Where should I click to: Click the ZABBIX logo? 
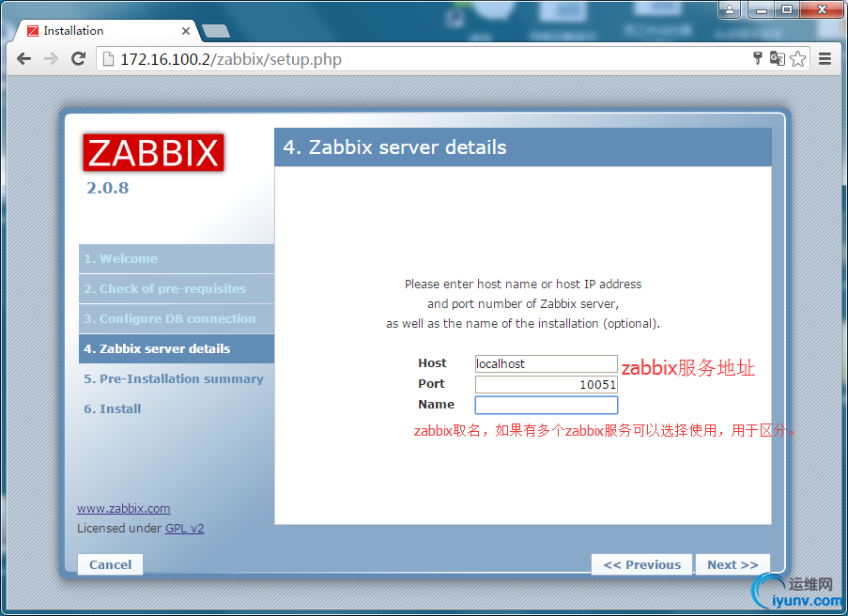tap(154, 152)
